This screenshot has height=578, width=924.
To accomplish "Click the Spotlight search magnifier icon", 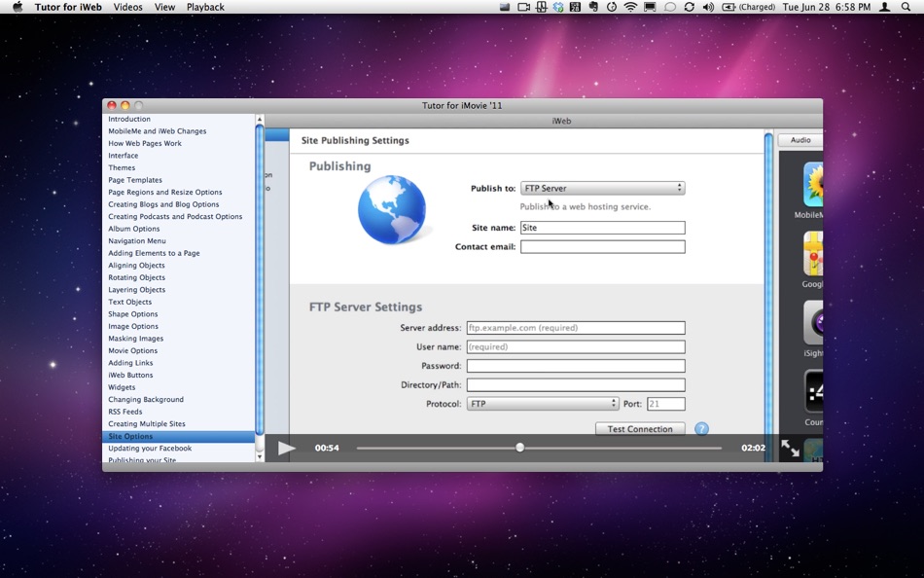I will 905,7.
